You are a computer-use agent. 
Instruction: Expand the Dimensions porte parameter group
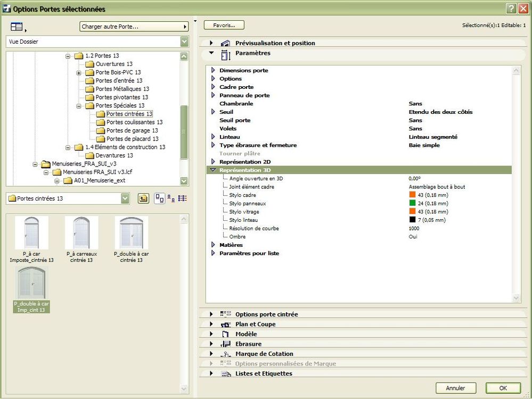[x=214, y=70]
